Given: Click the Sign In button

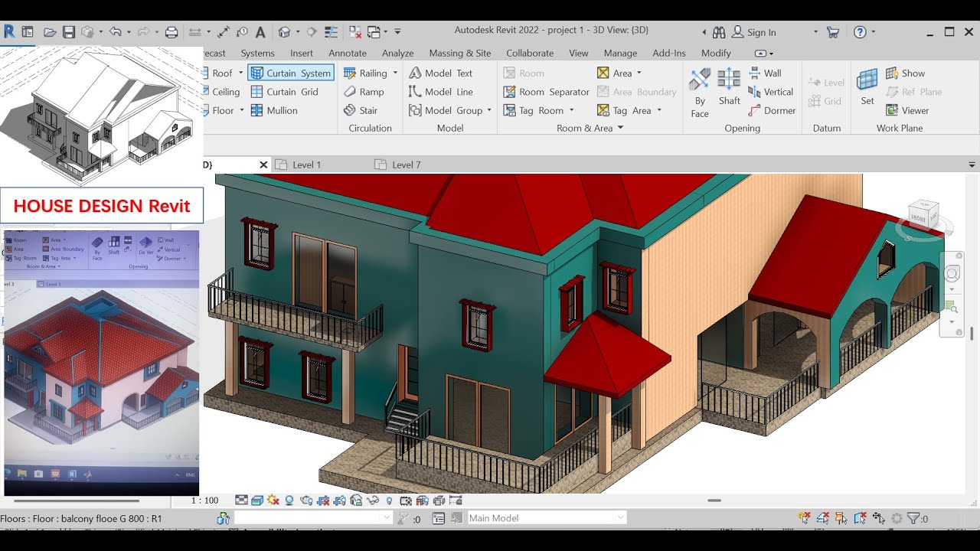Looking at the screenshot, I should pos(754,32).
